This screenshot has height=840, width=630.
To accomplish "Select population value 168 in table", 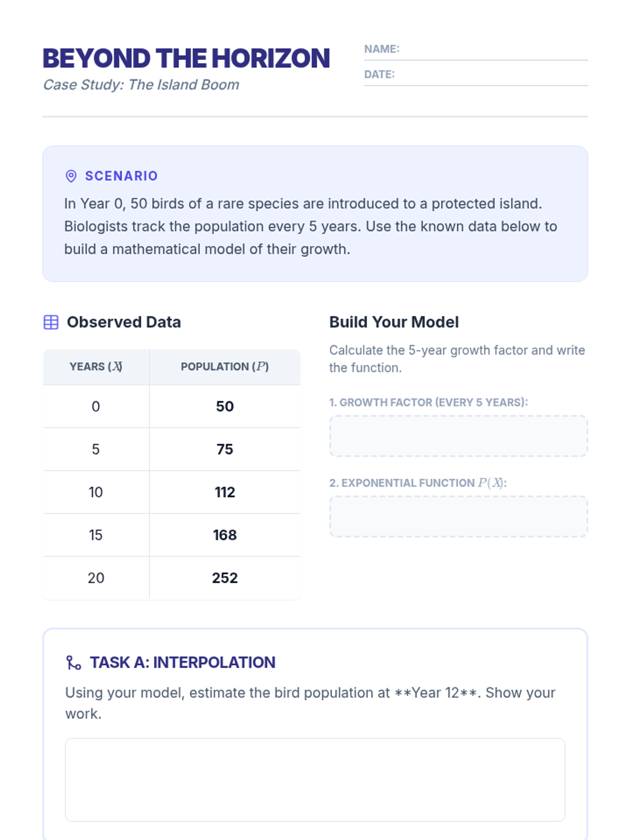I will 225,535.
